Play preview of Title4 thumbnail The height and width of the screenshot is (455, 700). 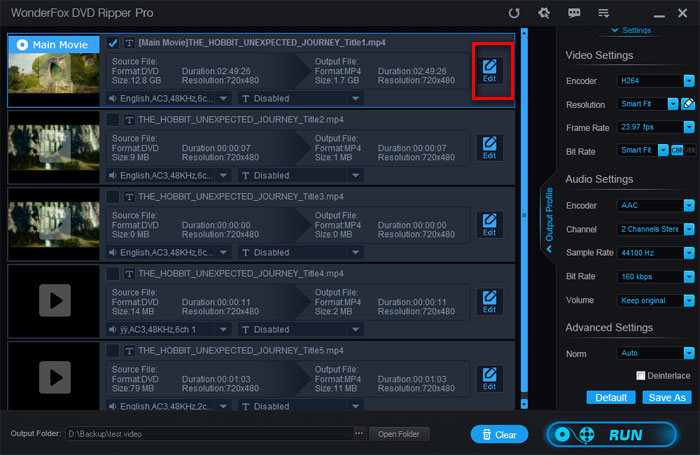[x=55, y=301]
